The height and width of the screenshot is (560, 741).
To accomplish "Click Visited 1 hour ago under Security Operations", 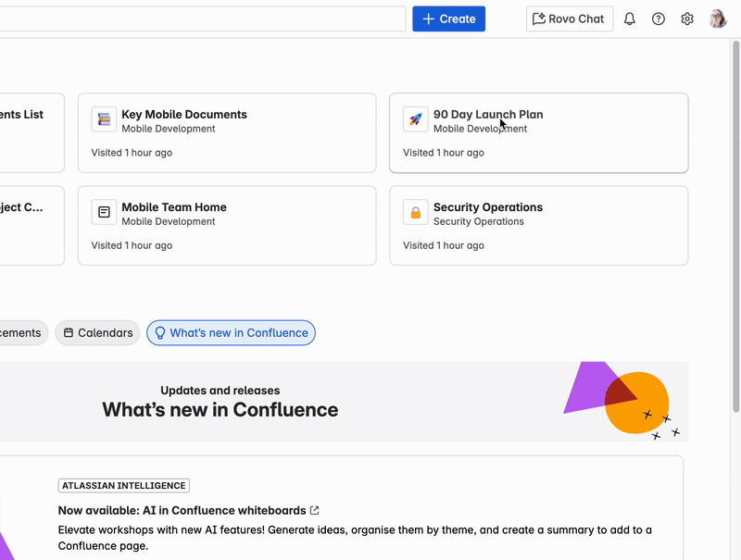I will tap(444, 245).
